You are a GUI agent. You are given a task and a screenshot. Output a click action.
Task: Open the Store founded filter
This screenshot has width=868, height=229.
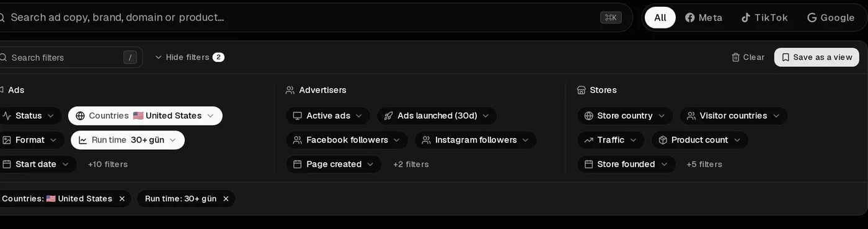(x=626, y=164)
